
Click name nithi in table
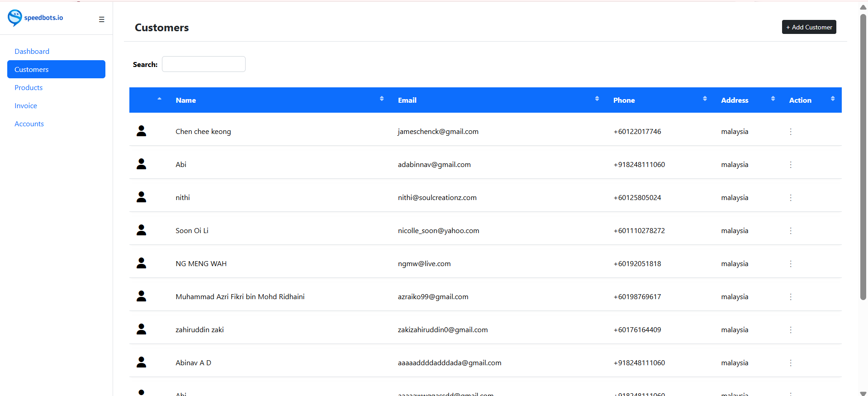coord(183,198)
